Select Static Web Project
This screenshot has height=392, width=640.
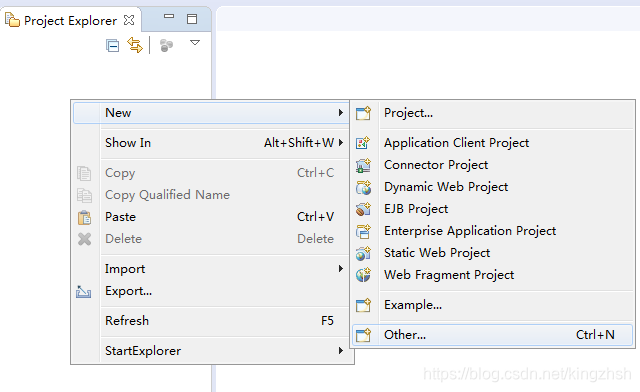point(493,253)
